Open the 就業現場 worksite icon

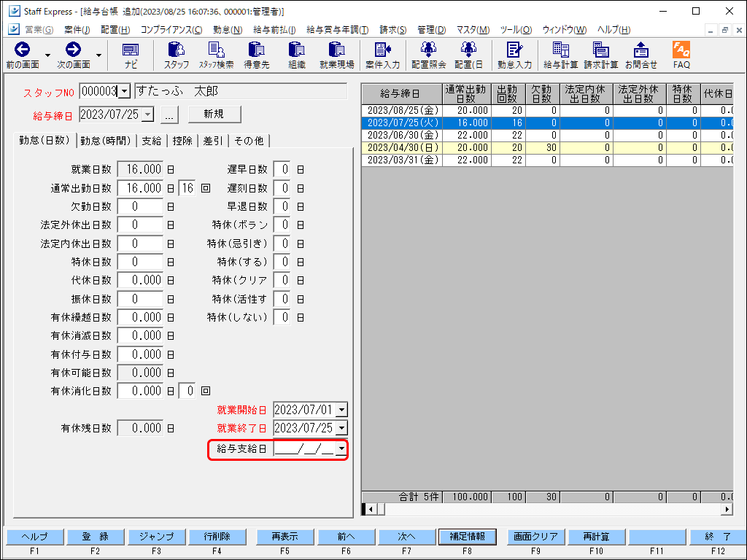point(336,55)
